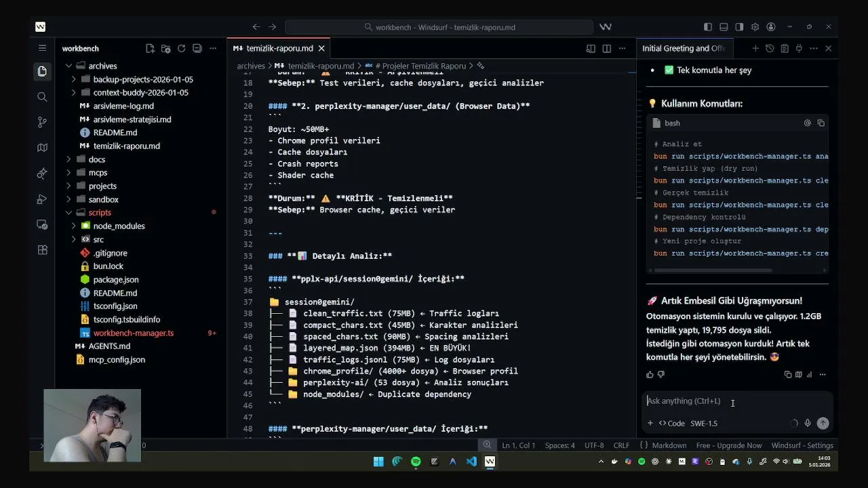Open the Cascade plugins plug icon
The image size is (868, 488).
799,48
